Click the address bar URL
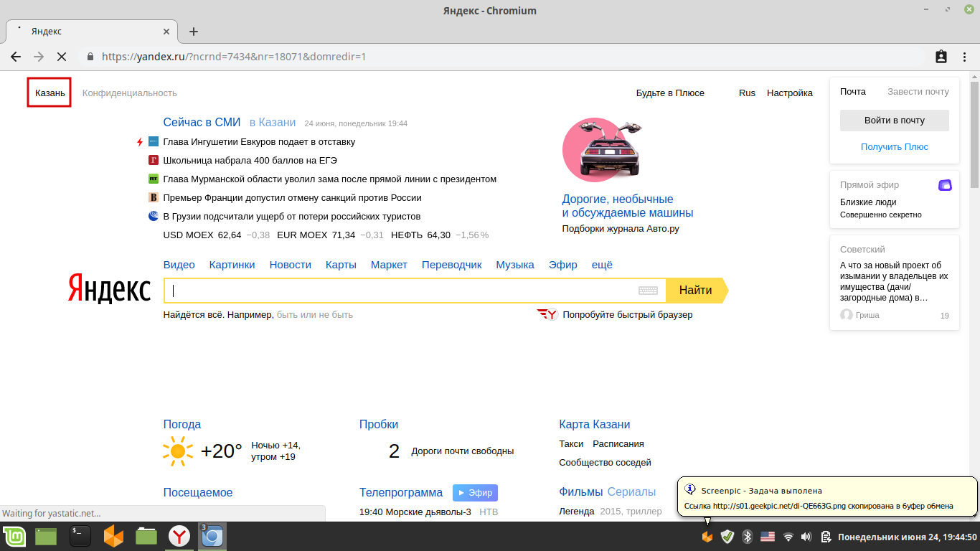980x551 pixels. 234,56
